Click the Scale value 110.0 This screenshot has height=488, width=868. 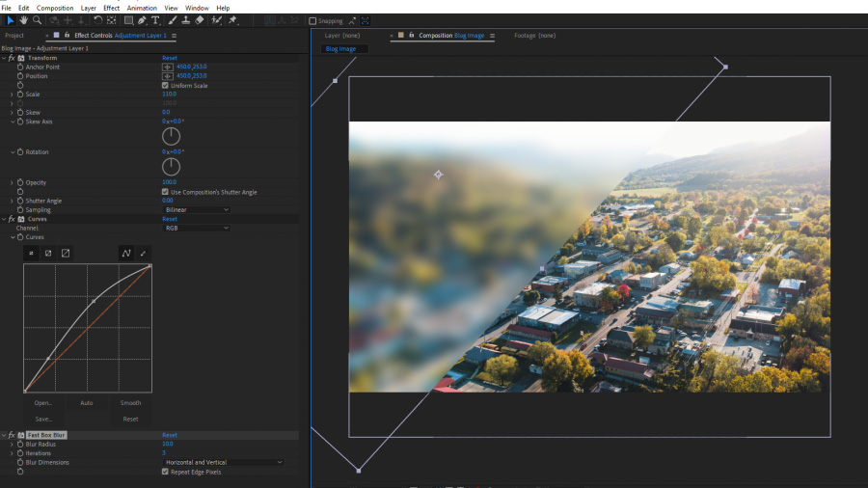pyautogui.click(x=169, y=95)
